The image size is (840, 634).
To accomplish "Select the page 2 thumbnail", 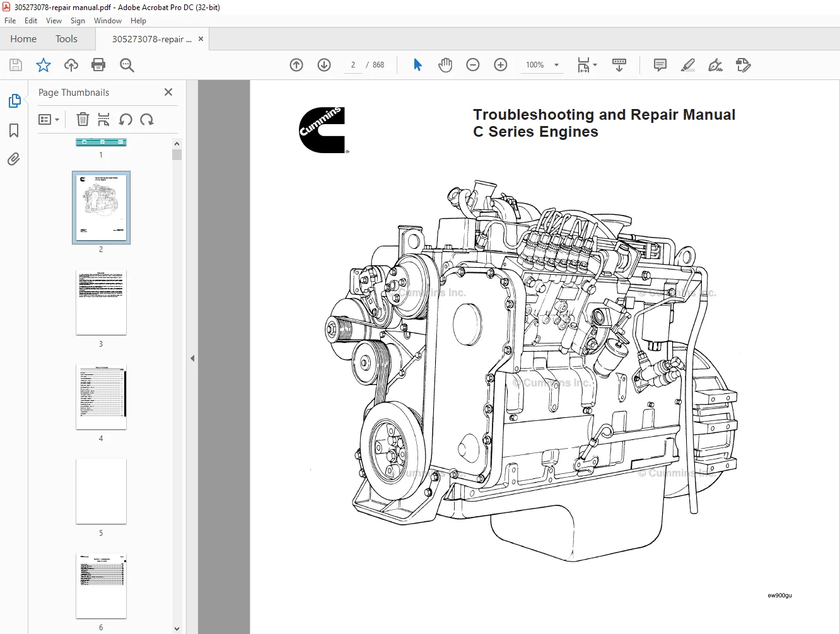I will click(x=101, y=207).
